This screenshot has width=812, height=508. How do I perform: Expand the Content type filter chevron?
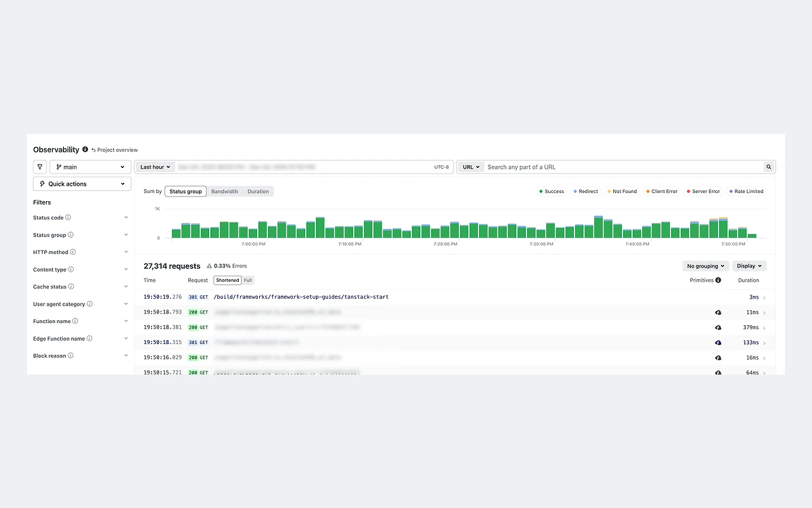tap(126, 270)
